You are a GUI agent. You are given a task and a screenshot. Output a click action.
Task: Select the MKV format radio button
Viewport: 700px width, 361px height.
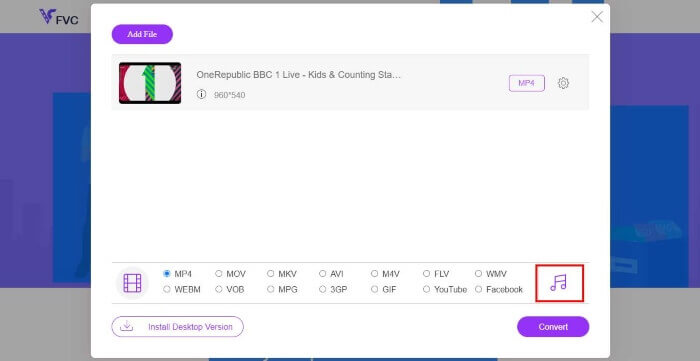point(271,274)
